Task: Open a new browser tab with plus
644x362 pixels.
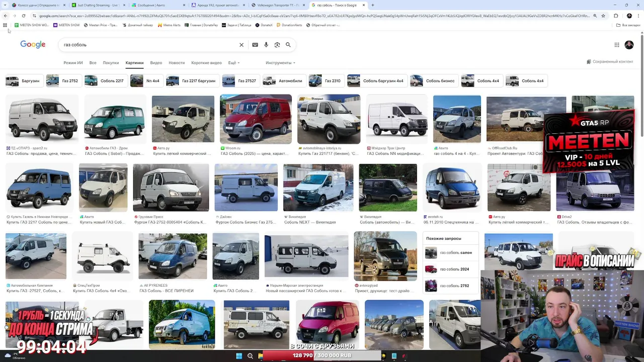Action: [x=372, y=5]
